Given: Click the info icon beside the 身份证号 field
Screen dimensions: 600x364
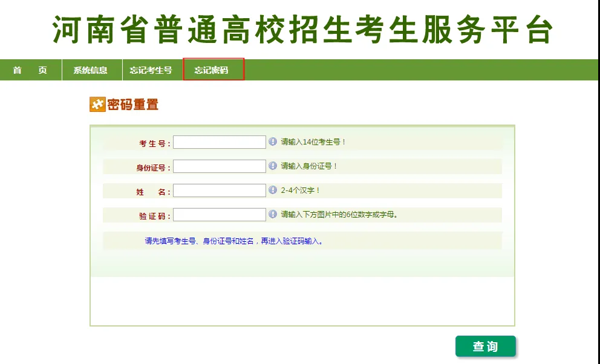Looking at the screenshot, I should [273, 166].
